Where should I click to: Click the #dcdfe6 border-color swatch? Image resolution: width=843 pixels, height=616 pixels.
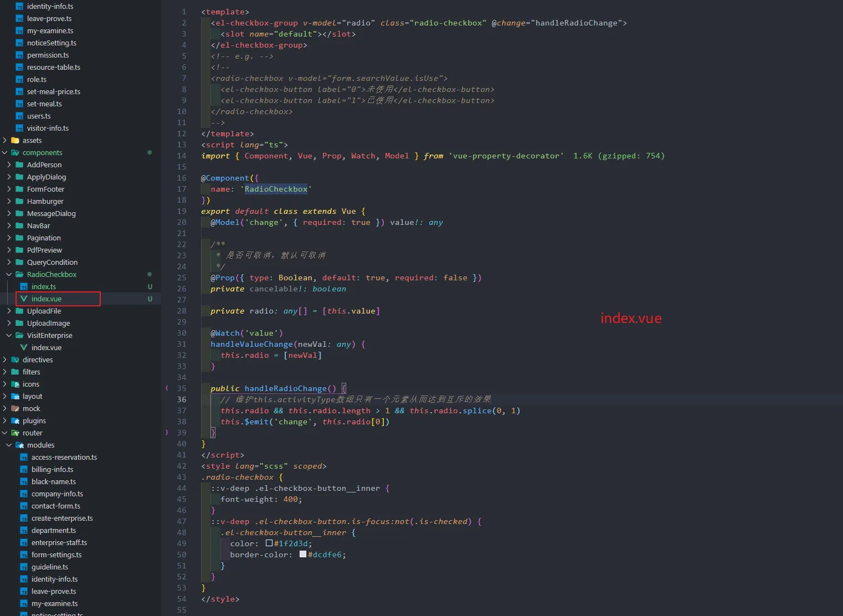click(303, 555)
